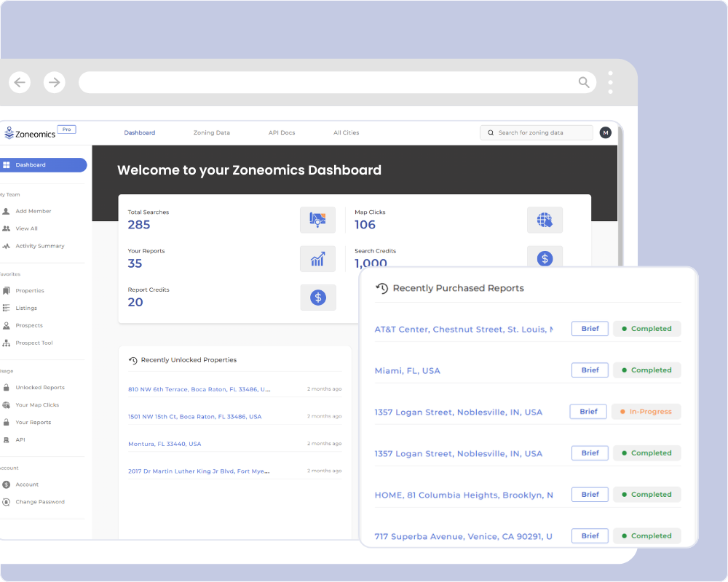The width and height of the screenshot is (728, 582).
Task: Click the browser address bar
Action: 338,82
